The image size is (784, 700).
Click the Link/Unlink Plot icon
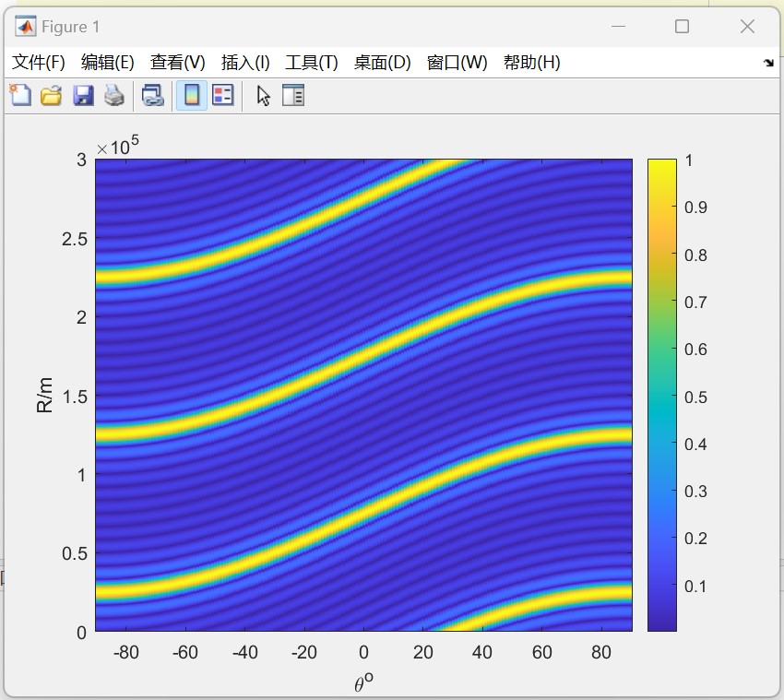pos(153,95)
